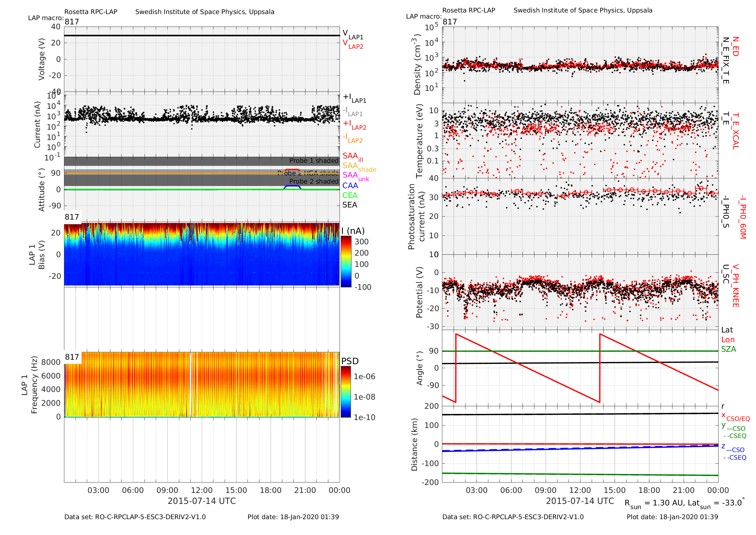
Task: Click the 'Current (nA)' axis label
Action: (x=37, y=124)
